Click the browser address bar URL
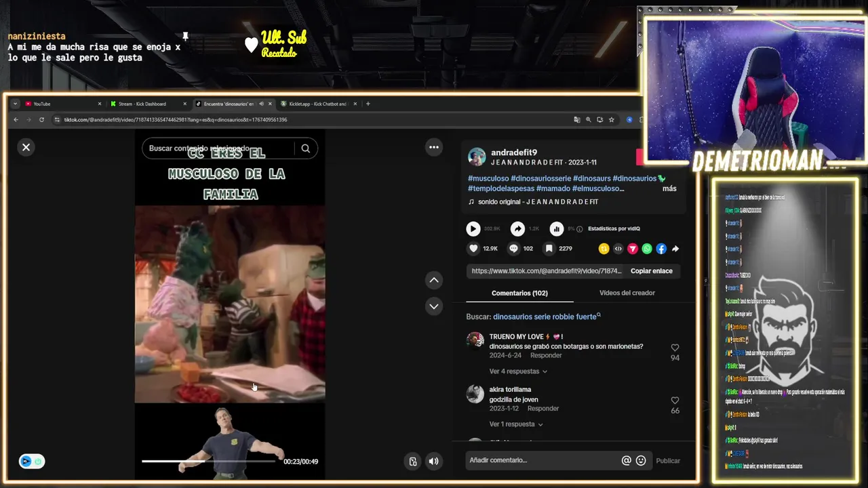The image size is (868, 488). pyautogui.click(x=176, y=120)
